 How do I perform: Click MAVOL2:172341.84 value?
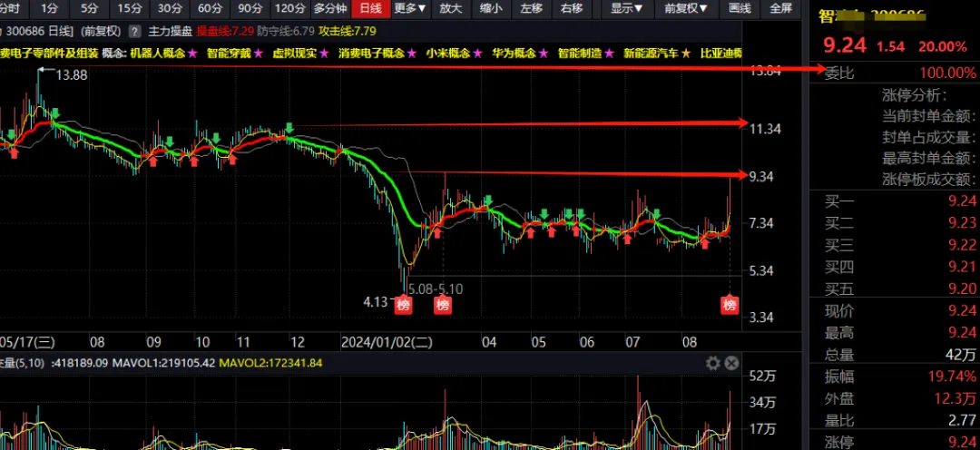(271, 363)
